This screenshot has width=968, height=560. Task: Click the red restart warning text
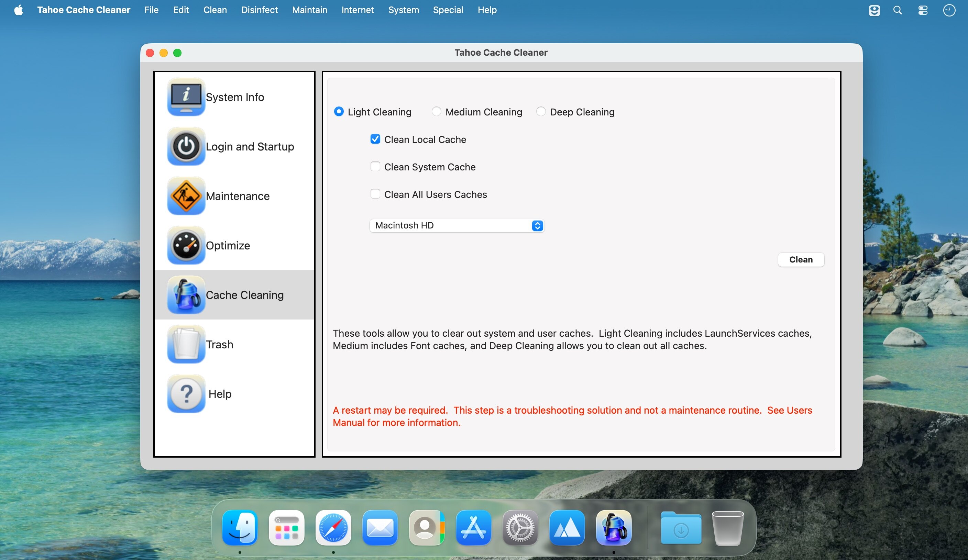(x=572, y=416)
